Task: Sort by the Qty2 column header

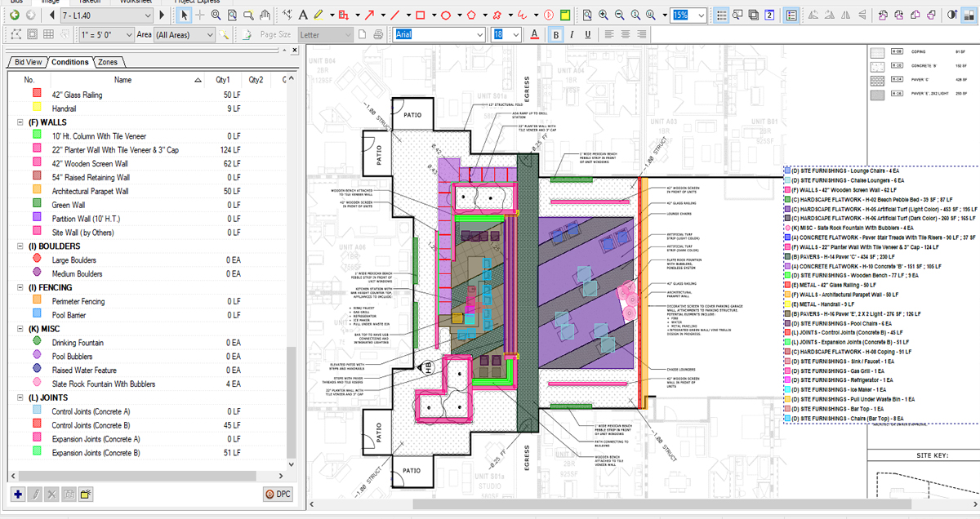Action: click(256, 80)
